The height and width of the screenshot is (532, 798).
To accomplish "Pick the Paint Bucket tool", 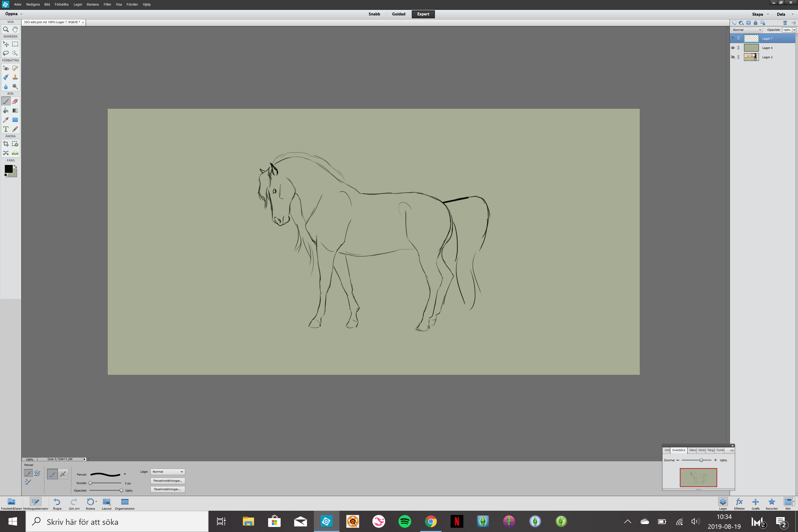I will (x=6, y=111).
